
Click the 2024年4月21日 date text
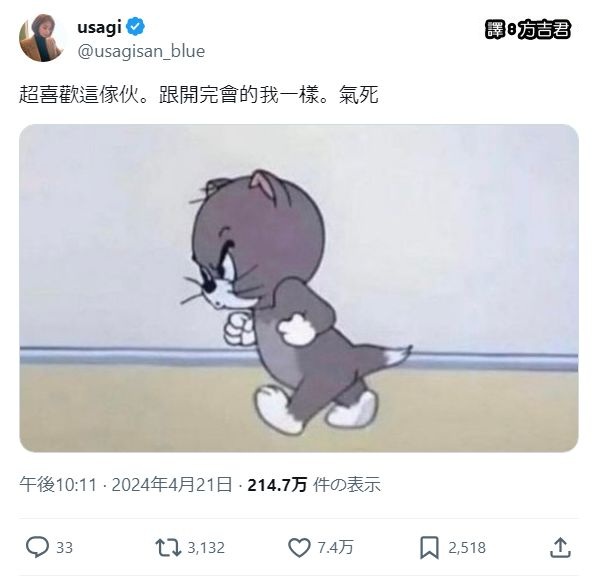[x=172, y=484]
